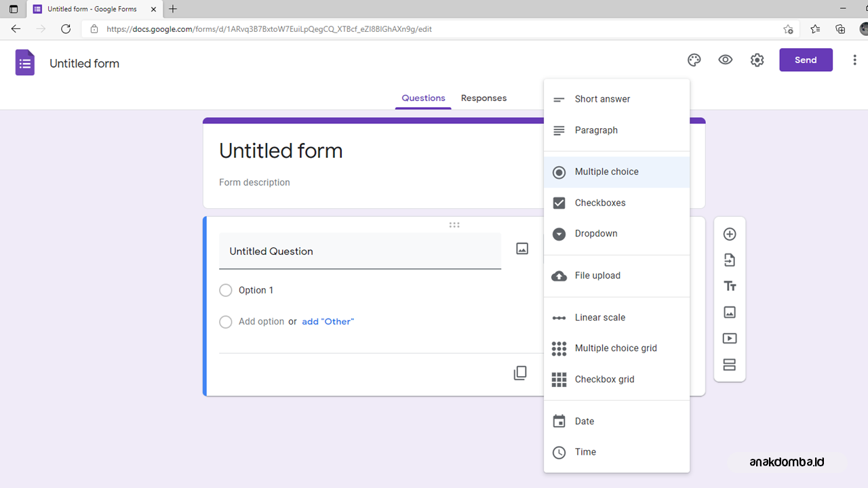Select Dropdown question type

coord(596,234)
